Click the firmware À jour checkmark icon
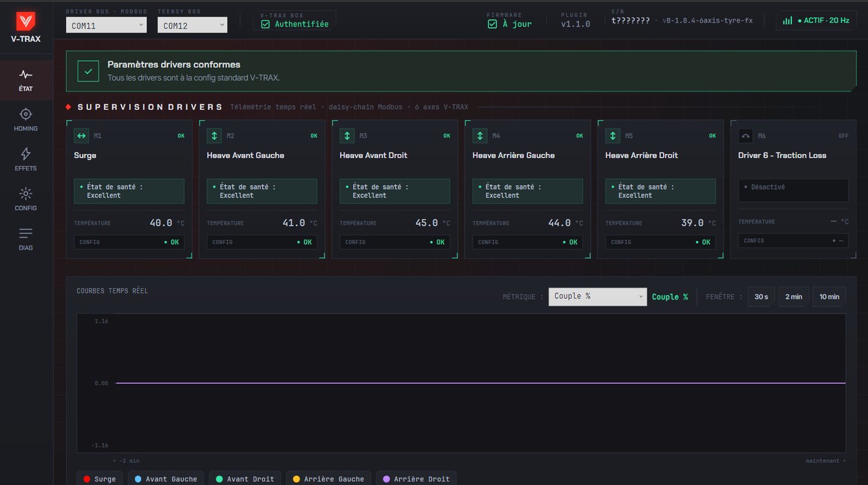The height and width of the screenshot is (485, 868). click(x=492, y=24)
